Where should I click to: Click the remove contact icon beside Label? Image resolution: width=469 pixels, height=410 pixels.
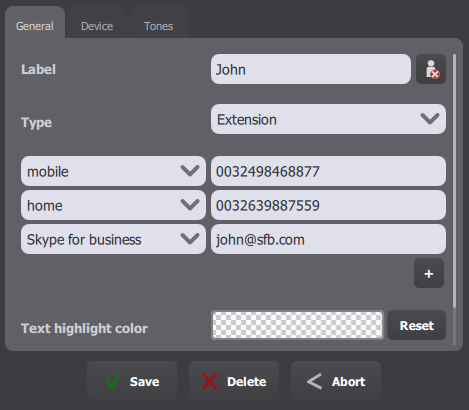tap(431, 69)
